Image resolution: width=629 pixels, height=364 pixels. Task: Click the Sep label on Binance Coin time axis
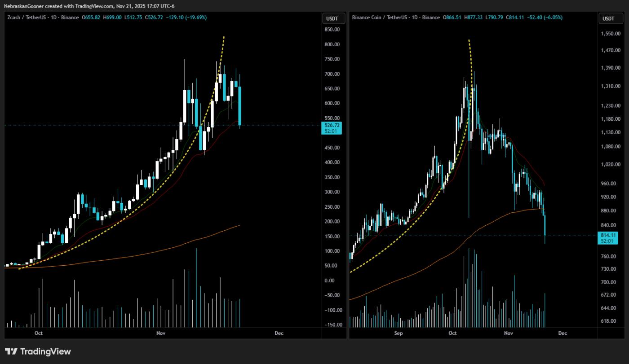tap(398, 333)
